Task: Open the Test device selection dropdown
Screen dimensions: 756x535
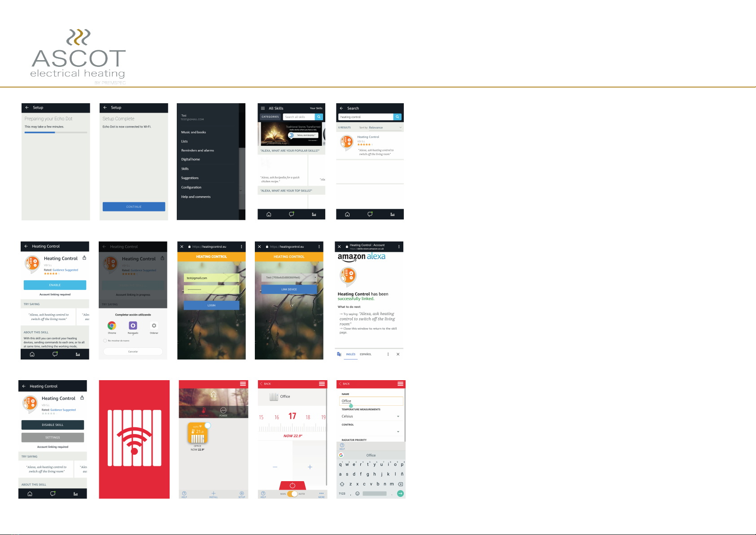Action: [289, 277]
